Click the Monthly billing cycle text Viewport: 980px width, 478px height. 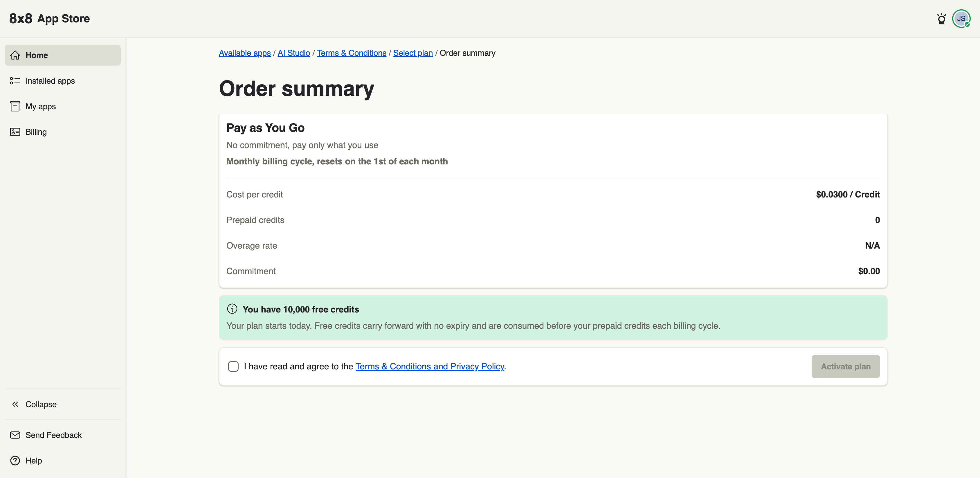click(337, 161)
